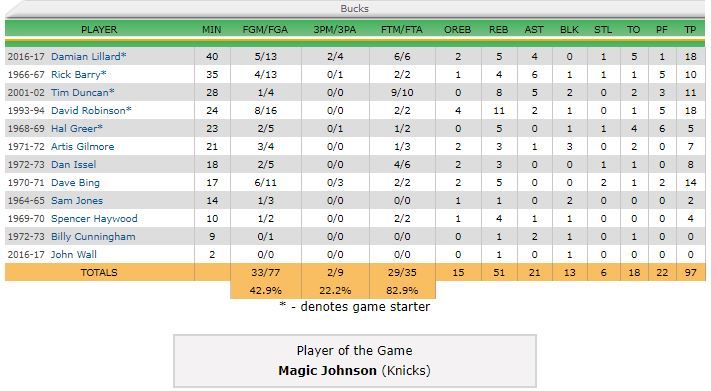Click the Bucks team title bar
The height and width of the screenshot is (391, 711).
coord(355,9)
